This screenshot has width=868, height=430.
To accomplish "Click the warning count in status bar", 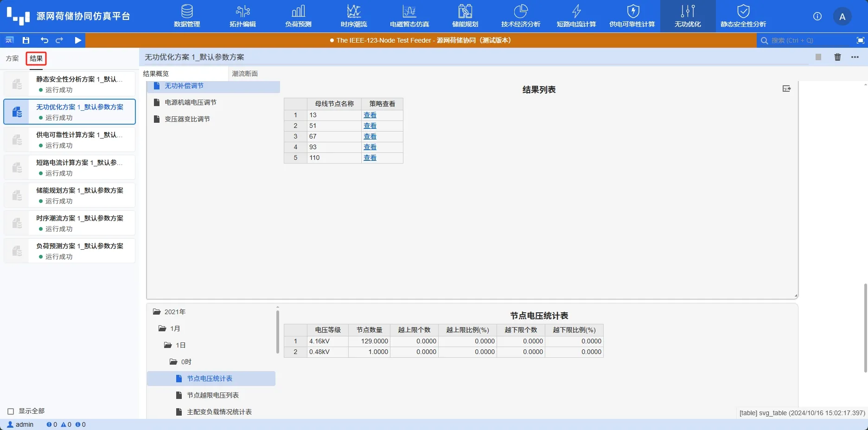I will 66,424.
